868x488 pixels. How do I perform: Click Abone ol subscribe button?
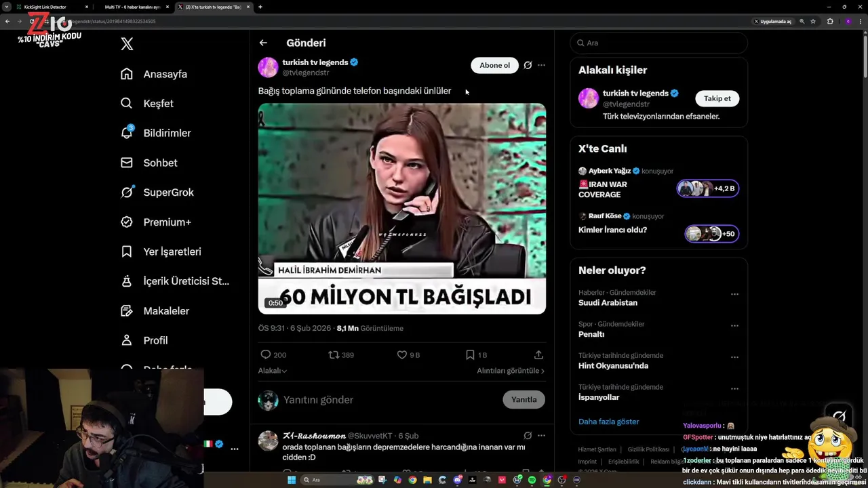click(x=494, y=65)
